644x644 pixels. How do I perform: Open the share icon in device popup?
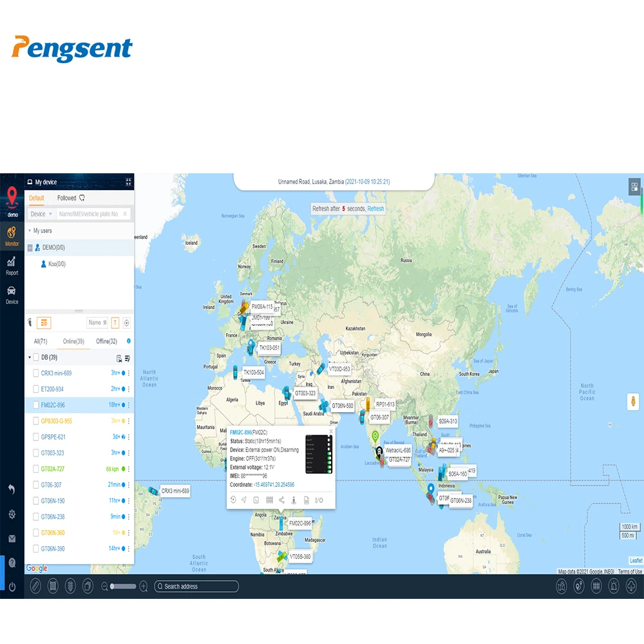tap(281, 500)
